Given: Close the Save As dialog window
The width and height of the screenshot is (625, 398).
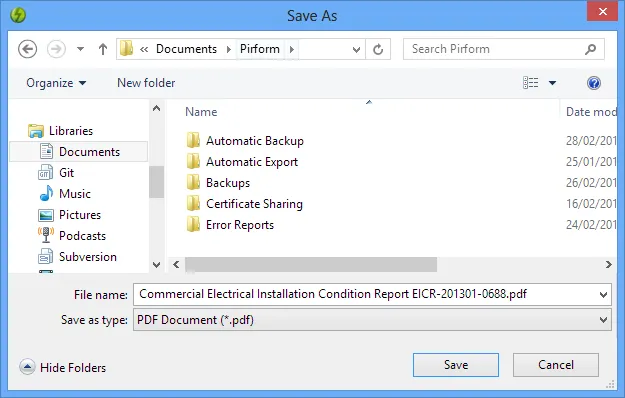Looking at the screenshot, I should 603,12.
